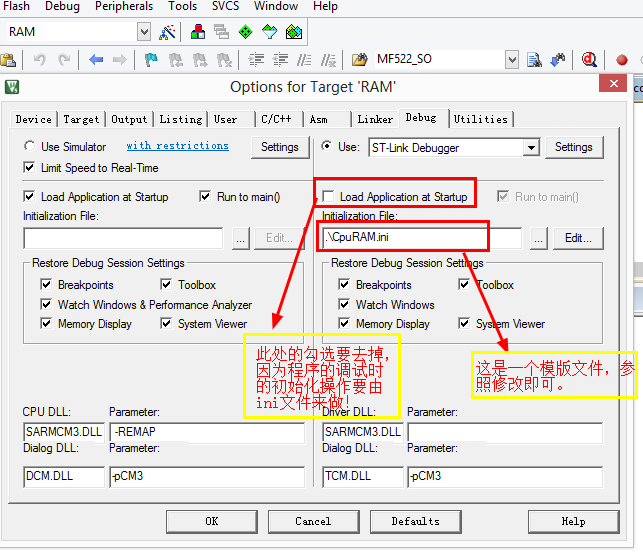643x554 pixels.
Task: Toggle ST-Link side Memory Display checkbox
Action: 344,324
